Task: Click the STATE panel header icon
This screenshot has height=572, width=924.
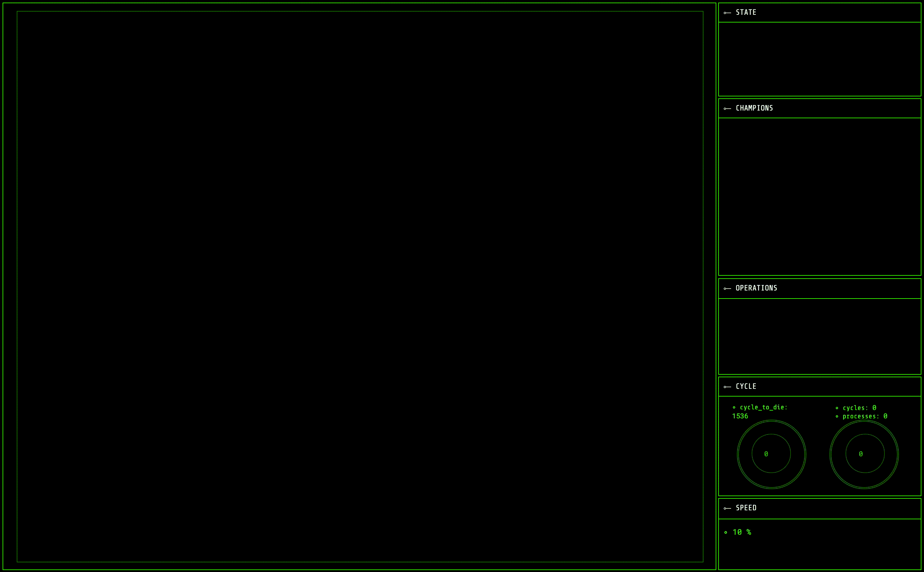Action: pos(727,13)
